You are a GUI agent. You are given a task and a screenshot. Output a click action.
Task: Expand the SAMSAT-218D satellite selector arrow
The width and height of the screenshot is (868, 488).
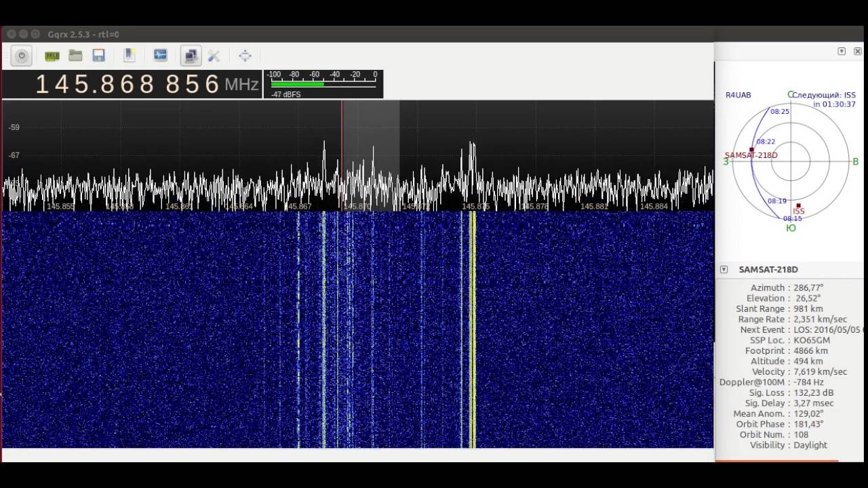click(724, 270)
